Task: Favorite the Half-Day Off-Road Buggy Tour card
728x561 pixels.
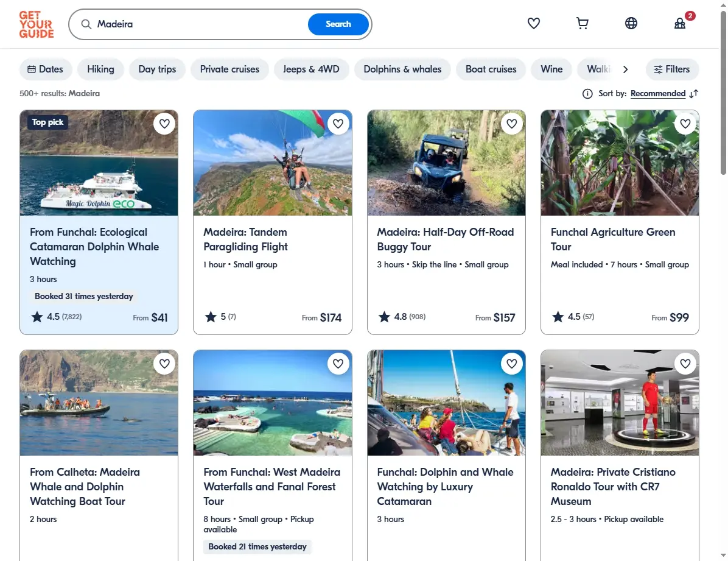Action: (x=512, y=124)
